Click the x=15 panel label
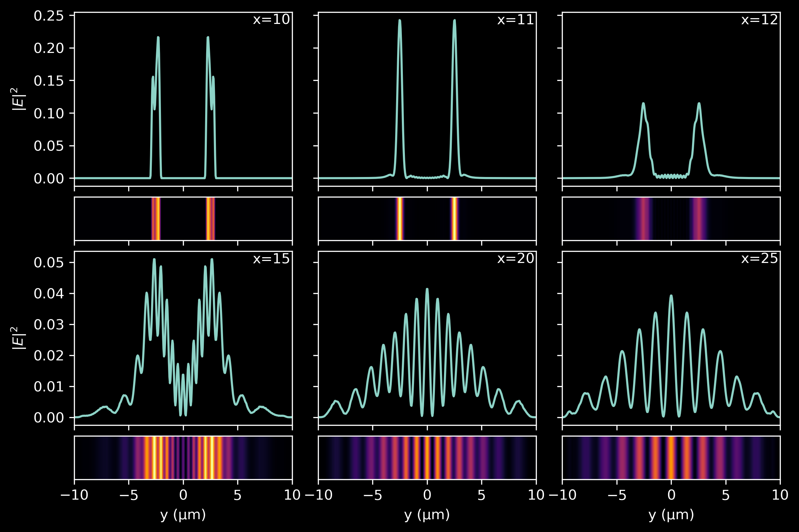The width and height of the screenshot is (799, 532). 271,259
